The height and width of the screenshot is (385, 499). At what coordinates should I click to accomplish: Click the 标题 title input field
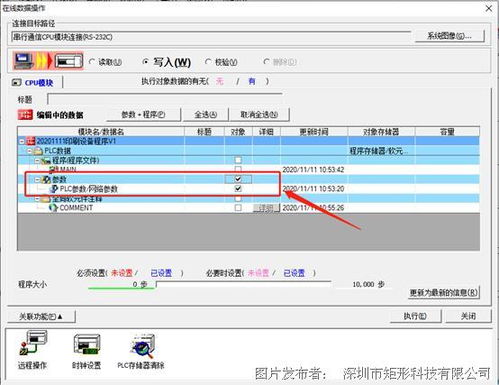165,99
